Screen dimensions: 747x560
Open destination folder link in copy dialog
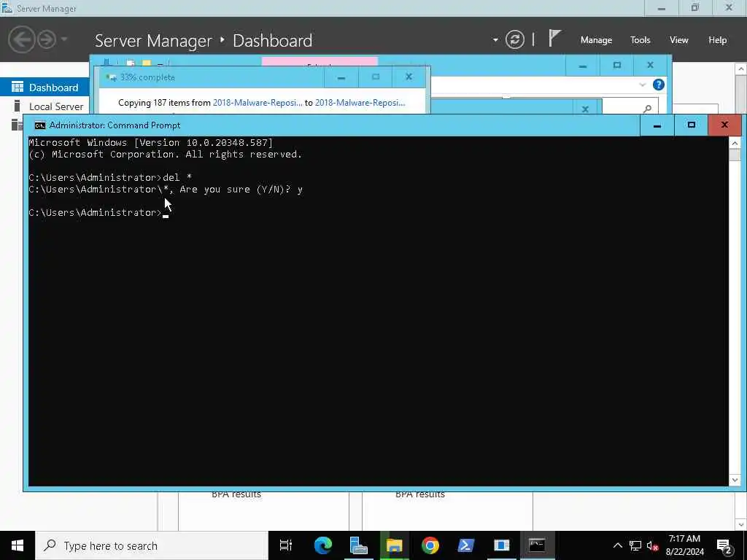(360, 102)
